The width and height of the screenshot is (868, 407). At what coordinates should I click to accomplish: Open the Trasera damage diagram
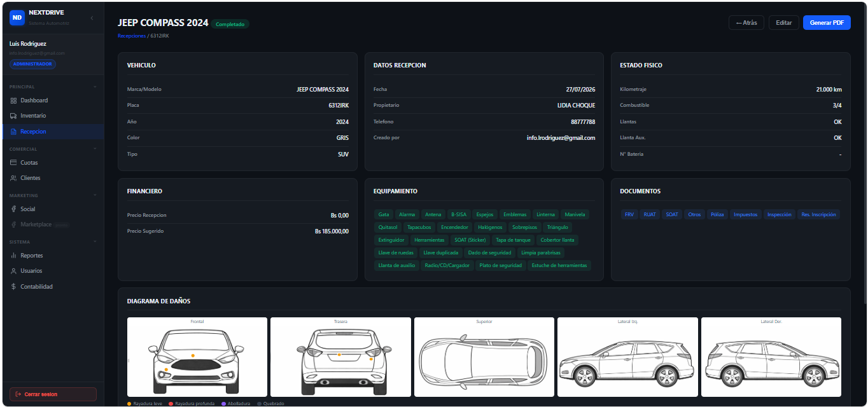(x=340, y=357)
